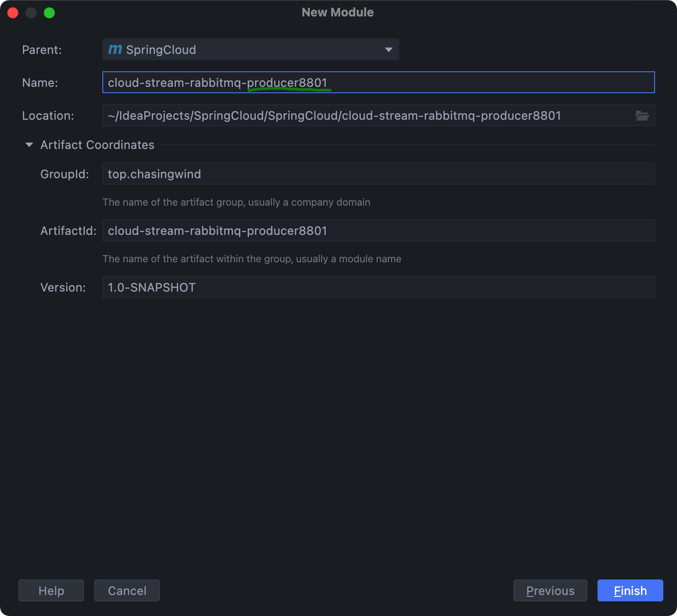Click the New Module title bar text

[338, 12]
